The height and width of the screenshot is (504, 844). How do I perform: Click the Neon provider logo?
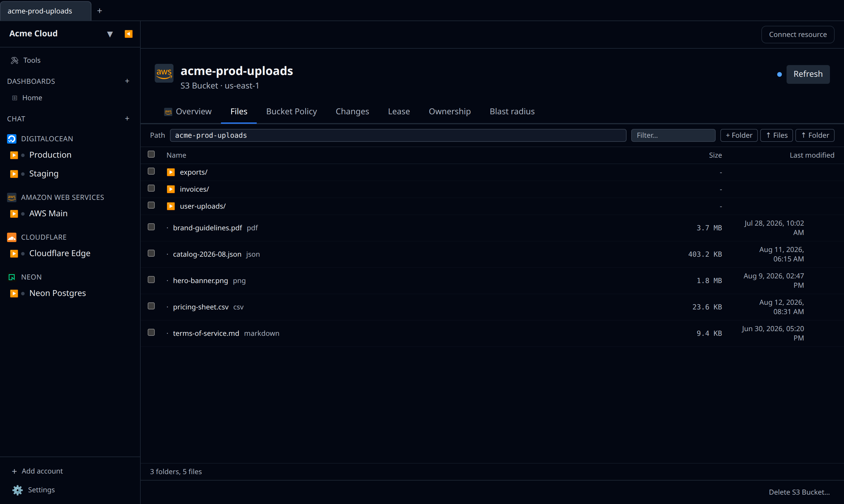(12, 277)
